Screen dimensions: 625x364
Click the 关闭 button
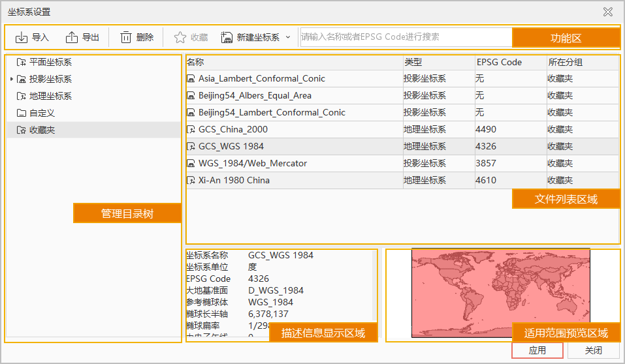594,350
